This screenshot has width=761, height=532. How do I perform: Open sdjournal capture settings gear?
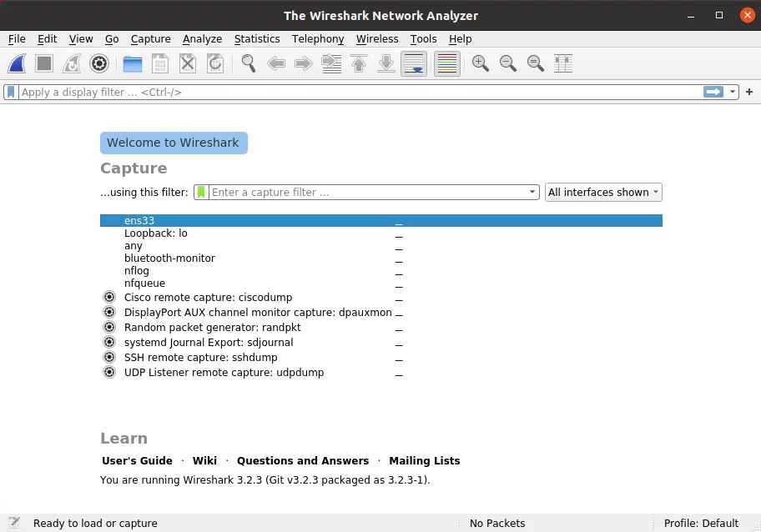click(109, 343)
